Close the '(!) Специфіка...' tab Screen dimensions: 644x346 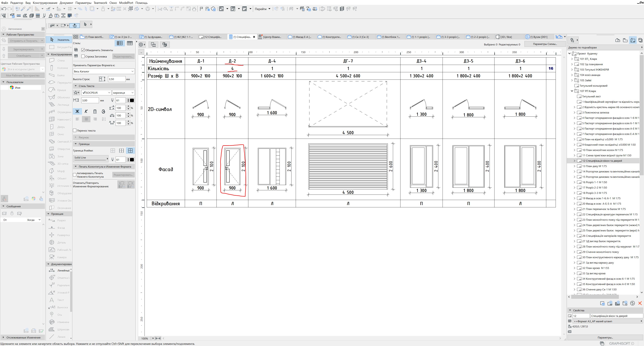point(254,37)
